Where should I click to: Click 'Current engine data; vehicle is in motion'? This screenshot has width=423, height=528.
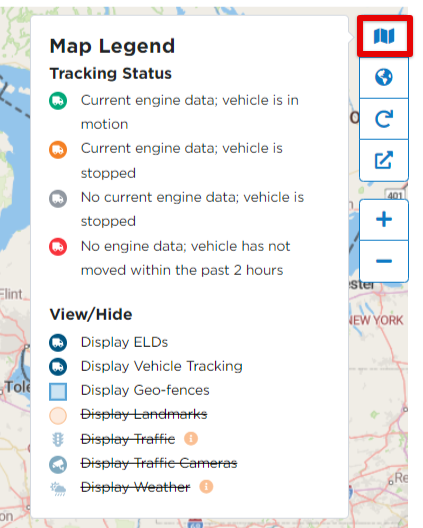[x=190, y=112]
